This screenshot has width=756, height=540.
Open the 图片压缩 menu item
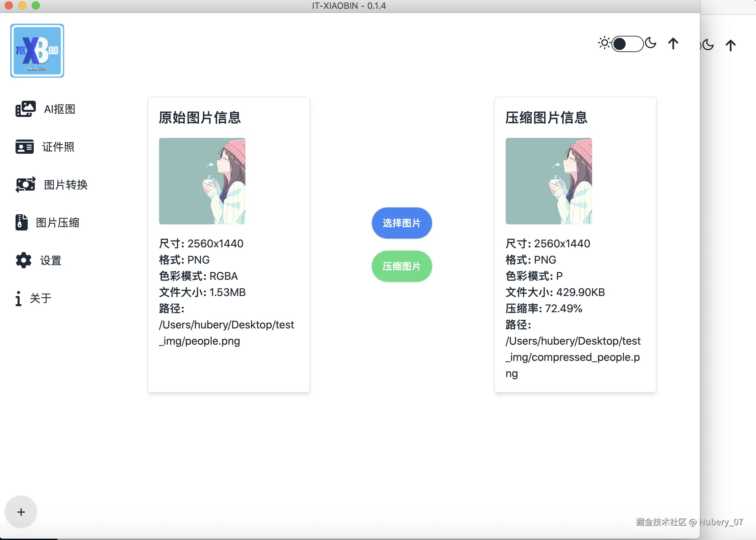(57, 222)
